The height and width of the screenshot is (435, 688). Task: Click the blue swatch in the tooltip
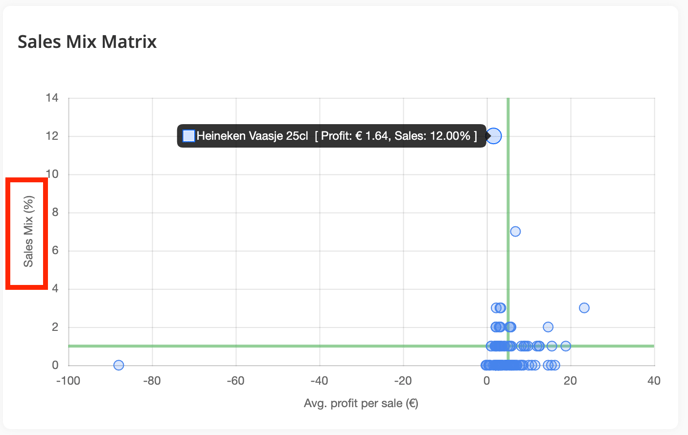189,136
